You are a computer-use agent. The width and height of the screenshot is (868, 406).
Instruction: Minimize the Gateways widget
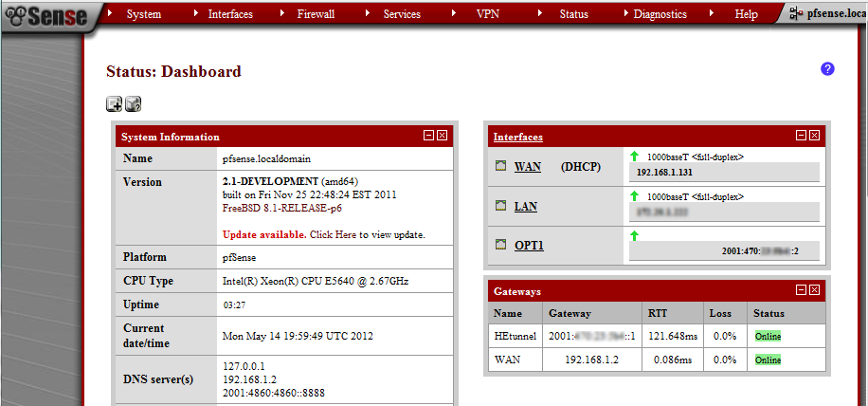point(801,289)
